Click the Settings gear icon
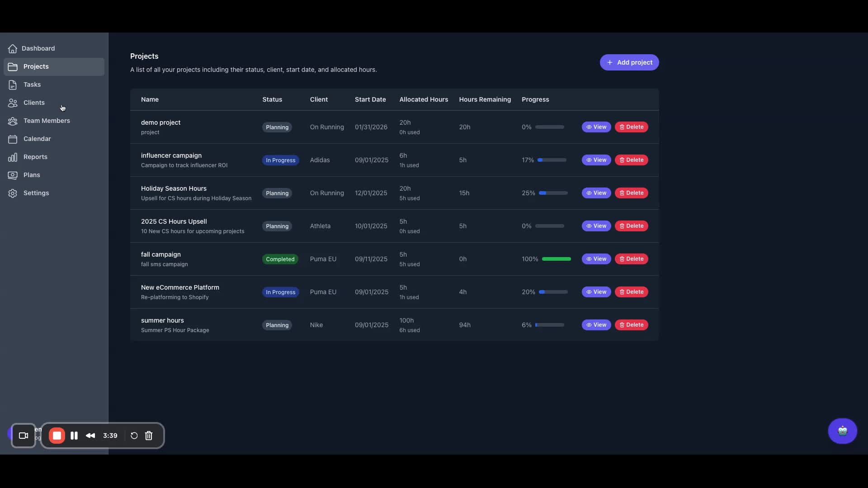Viewport: 868px width, 488px height. tap(13, 193)
